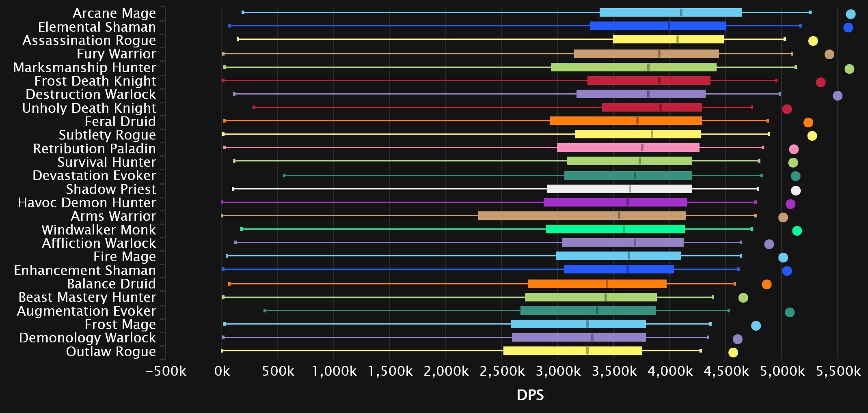Select the Outlaw Rogue outlier dot
Viewport: 868px width, 413px height.
pyautogui.click(x=733, y=353)
